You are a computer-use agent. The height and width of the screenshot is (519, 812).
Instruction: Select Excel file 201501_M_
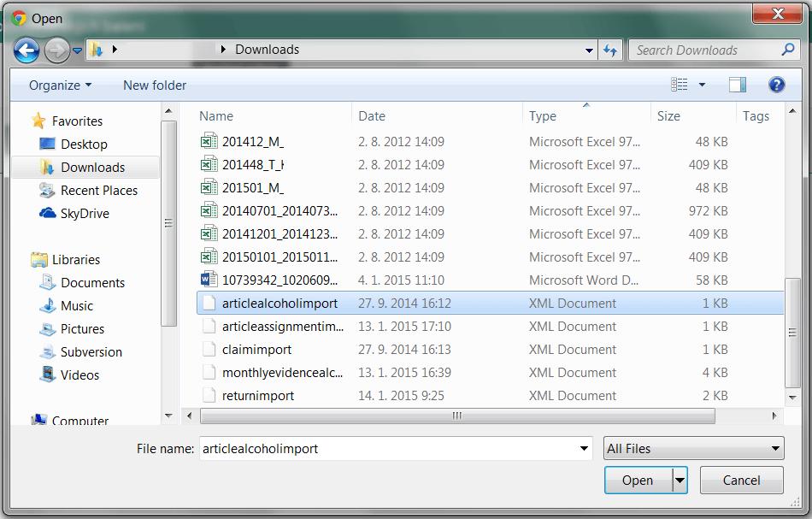tap(253, 187)
